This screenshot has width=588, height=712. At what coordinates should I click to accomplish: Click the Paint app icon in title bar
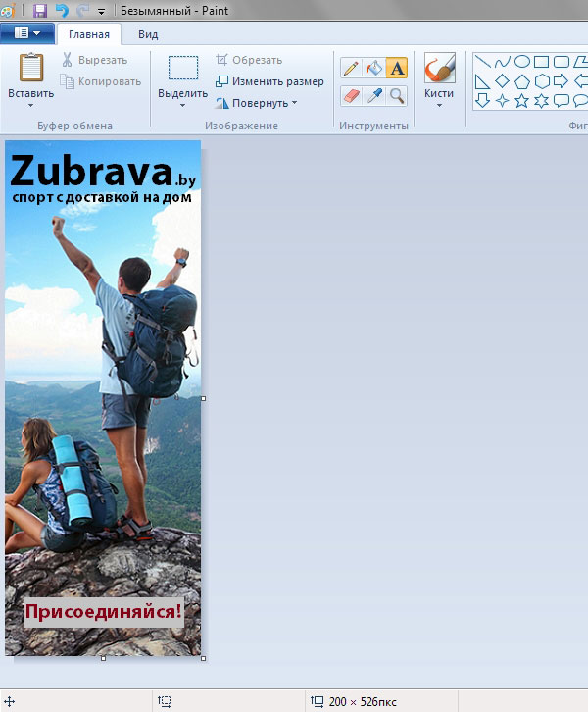[8, 10]
